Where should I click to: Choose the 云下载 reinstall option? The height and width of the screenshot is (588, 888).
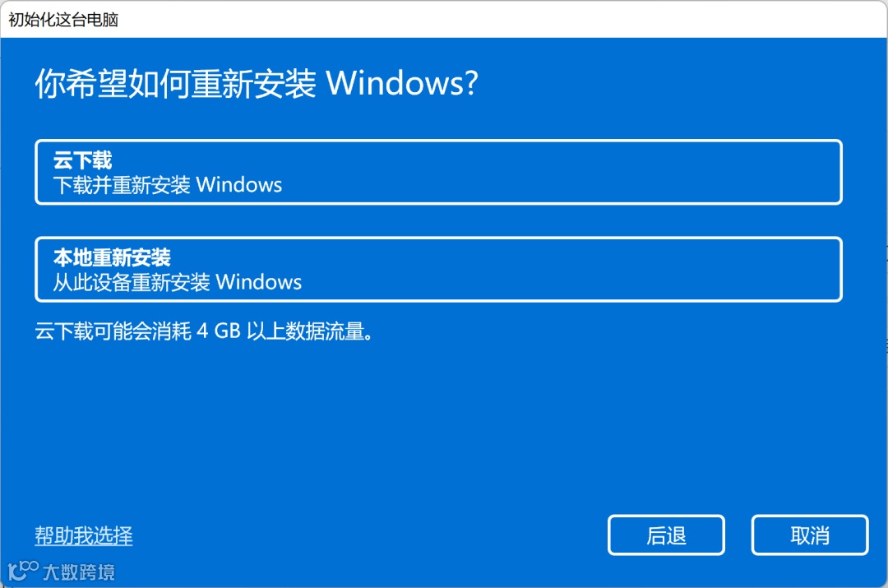[x=438, y=172]
